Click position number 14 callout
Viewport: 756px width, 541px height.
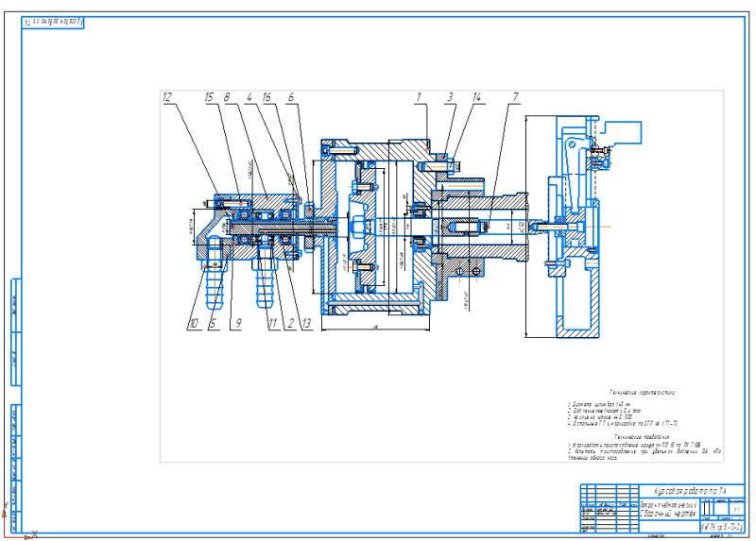[476, 97]
